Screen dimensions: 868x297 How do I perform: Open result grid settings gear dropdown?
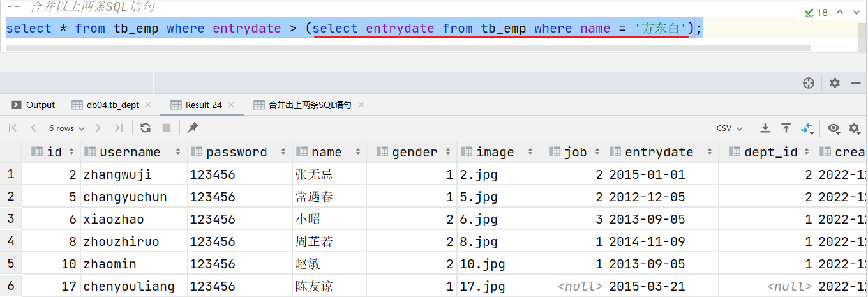[x=855, y=128]
